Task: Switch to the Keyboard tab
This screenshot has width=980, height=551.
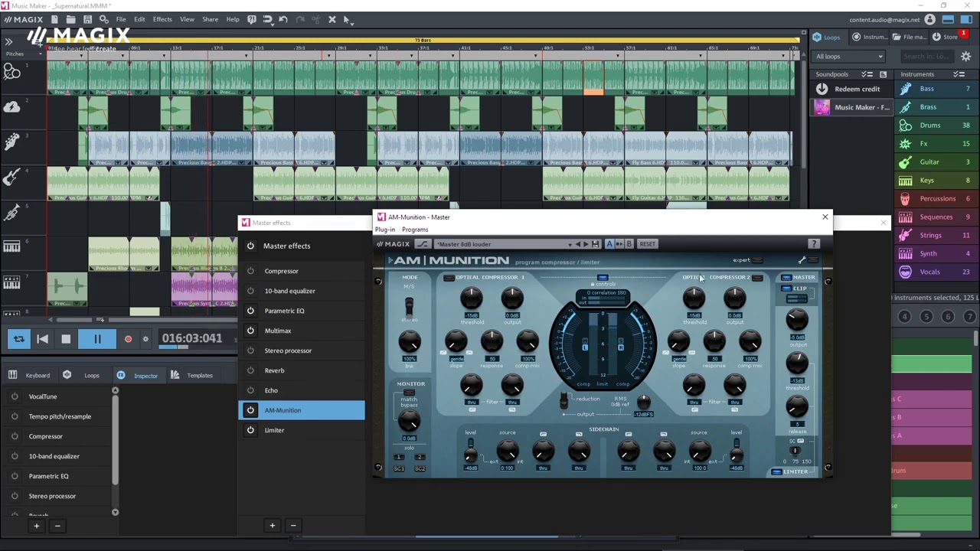Action: 31,376
